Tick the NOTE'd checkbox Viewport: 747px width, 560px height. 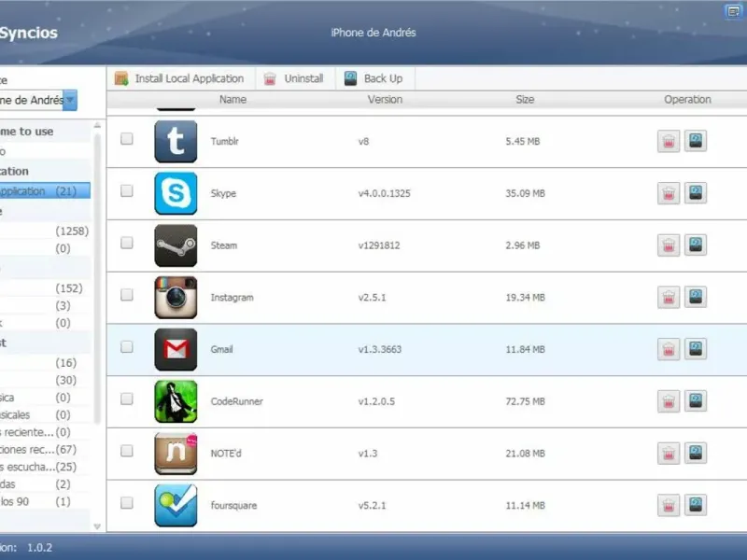pos(127,451)
